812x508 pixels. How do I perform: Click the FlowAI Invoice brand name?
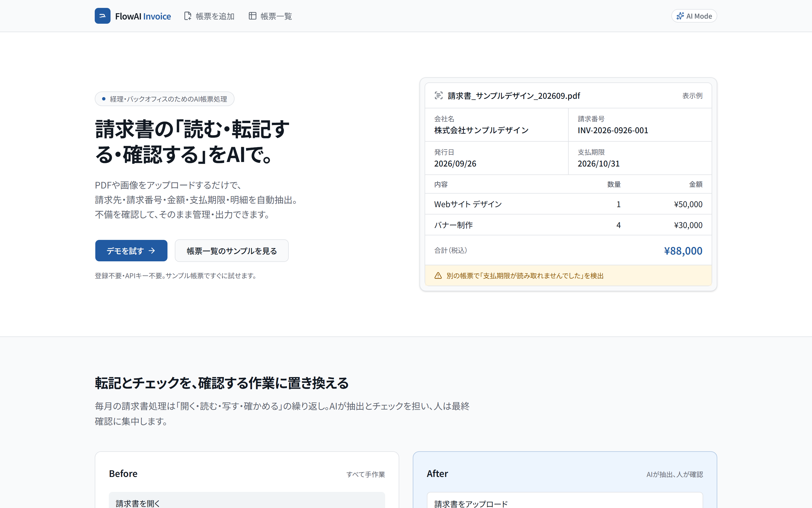coord(143,16)
